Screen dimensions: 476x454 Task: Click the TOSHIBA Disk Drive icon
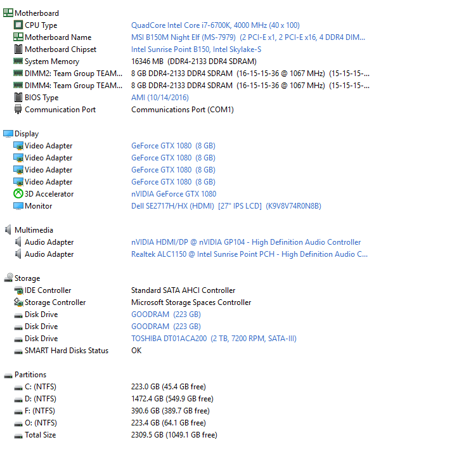(x=18, y=339)
